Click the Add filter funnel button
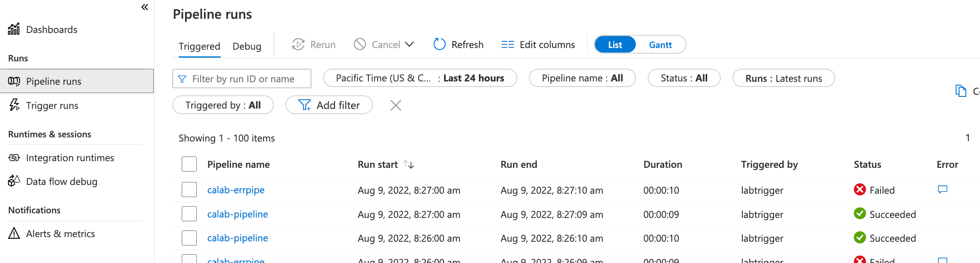The height and width of the screenshot is (263, 980). point(329,105)
